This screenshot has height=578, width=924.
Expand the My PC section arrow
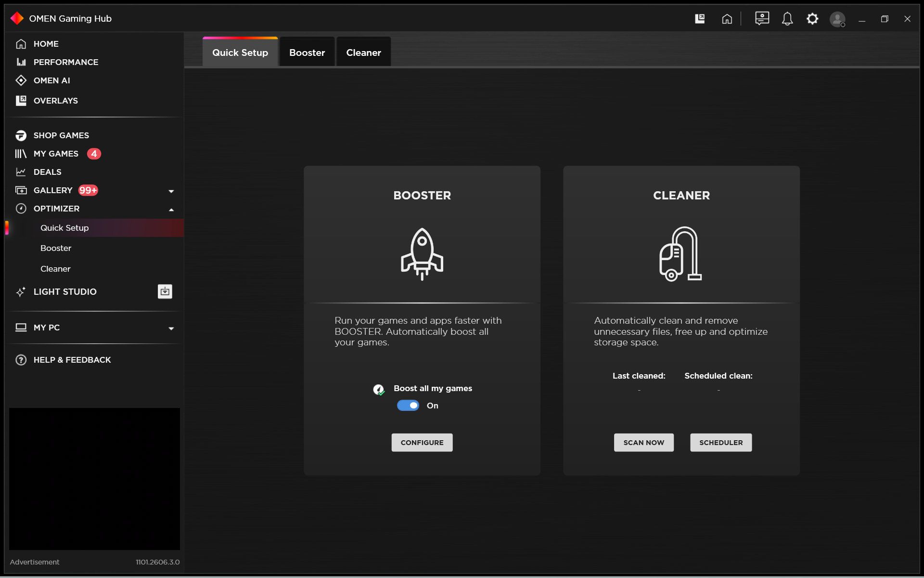171,328
